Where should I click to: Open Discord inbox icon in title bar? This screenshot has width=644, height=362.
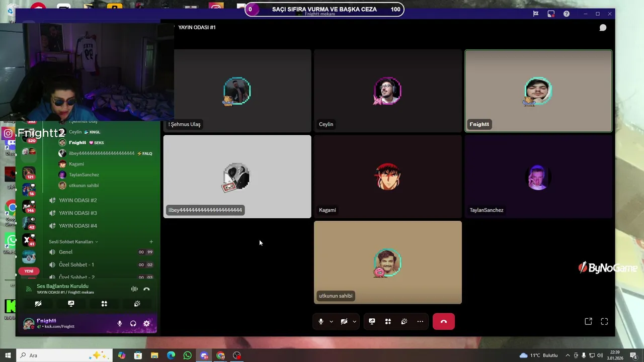(x=551, y=14)
